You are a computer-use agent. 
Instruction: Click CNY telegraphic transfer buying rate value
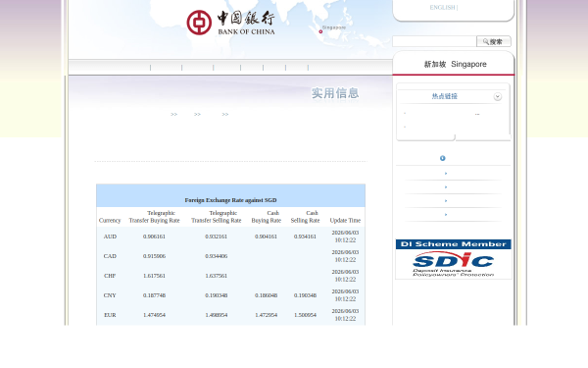click(x=154, y=295)
